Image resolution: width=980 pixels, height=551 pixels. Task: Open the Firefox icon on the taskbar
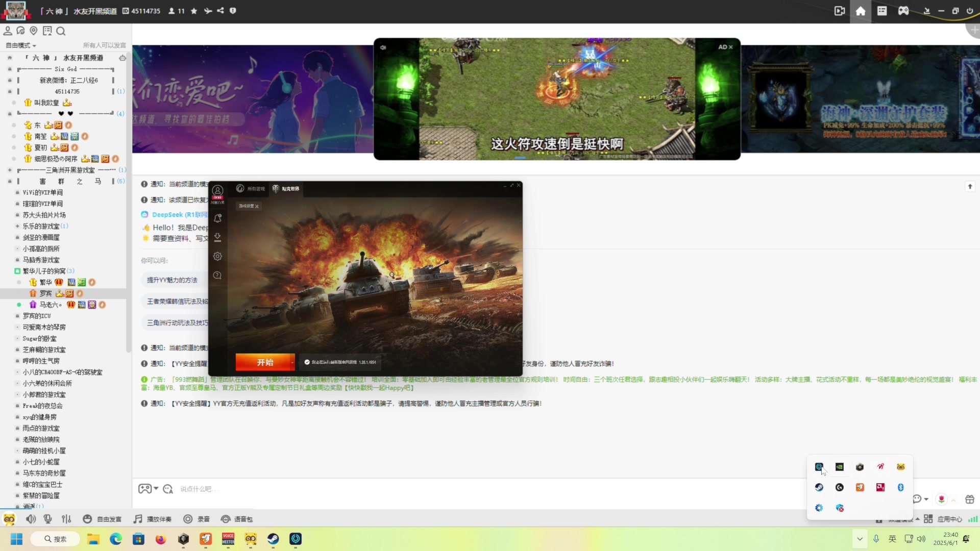tap(161, 539)
